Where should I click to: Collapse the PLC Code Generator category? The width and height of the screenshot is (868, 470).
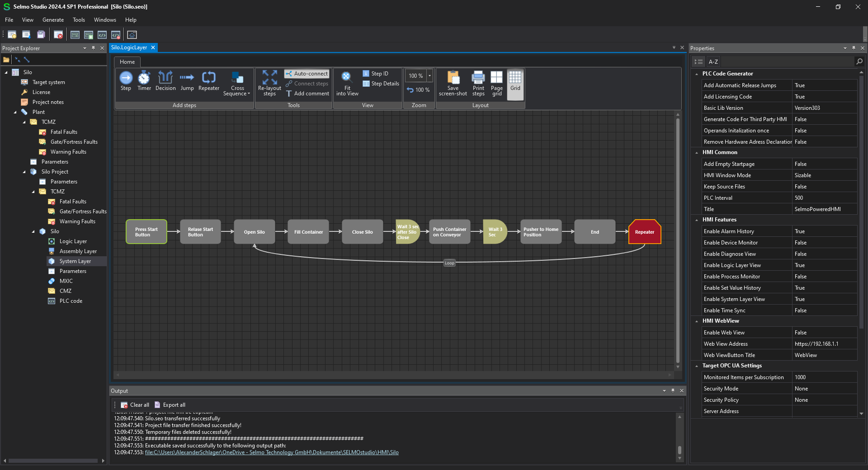coord(697,74)
